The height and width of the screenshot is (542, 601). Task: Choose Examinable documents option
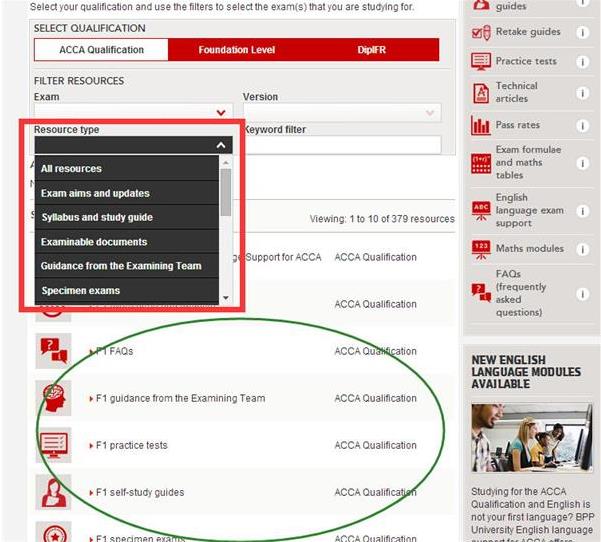point(126,242)
